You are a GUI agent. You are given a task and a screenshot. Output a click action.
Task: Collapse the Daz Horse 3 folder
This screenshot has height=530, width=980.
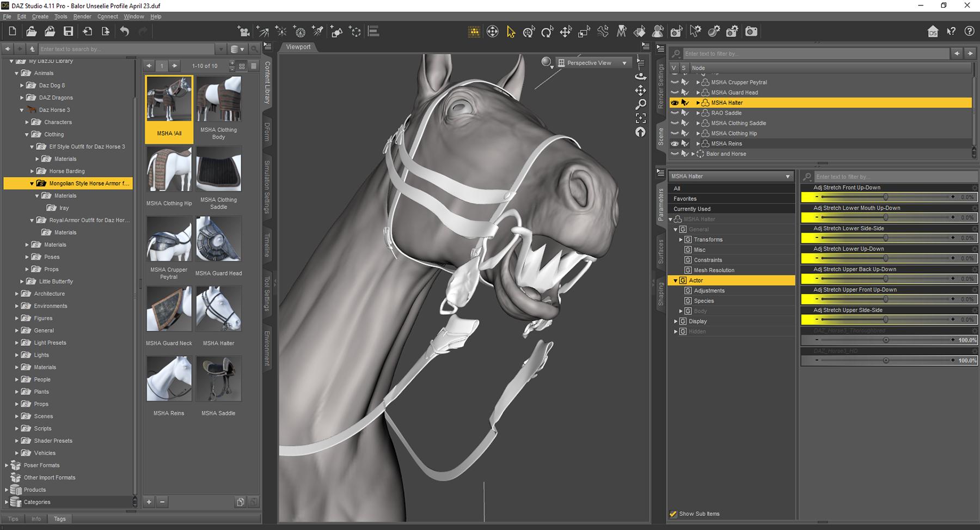(x=22, y=110)
